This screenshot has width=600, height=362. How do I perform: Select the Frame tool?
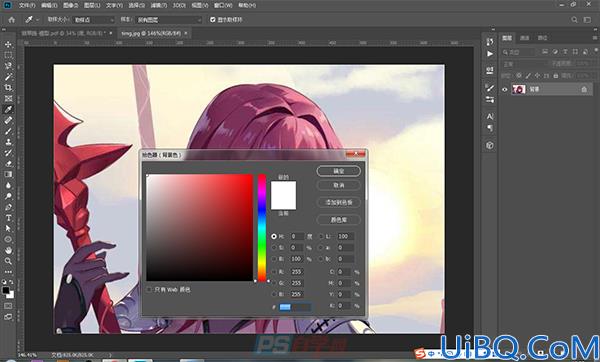click(8, 99)
